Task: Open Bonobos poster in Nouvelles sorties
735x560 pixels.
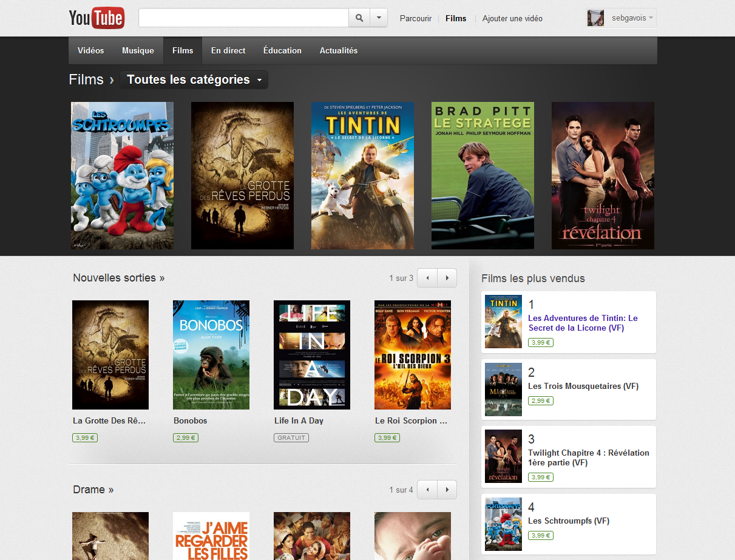Action: coord(211,355)
